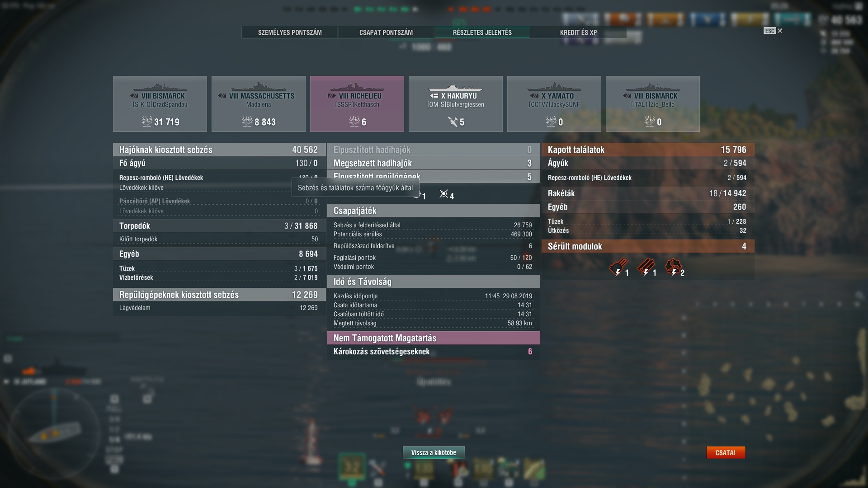The width and height of the screenshot is (868, 488).
Task: Click Hakuryū plane damage icon
Action: point(453,122)
